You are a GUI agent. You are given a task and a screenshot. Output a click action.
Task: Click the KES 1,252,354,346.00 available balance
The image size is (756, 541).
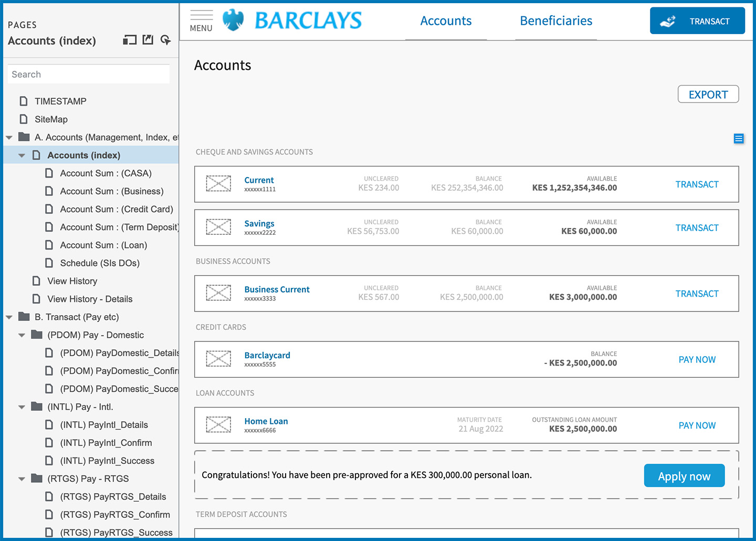point(574,188)
